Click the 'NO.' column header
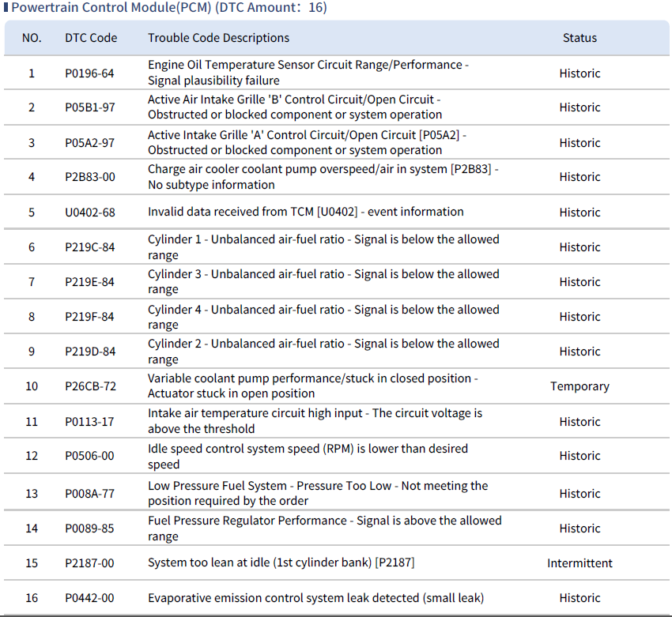The image size is (672, 617). [x=32, y=38]
